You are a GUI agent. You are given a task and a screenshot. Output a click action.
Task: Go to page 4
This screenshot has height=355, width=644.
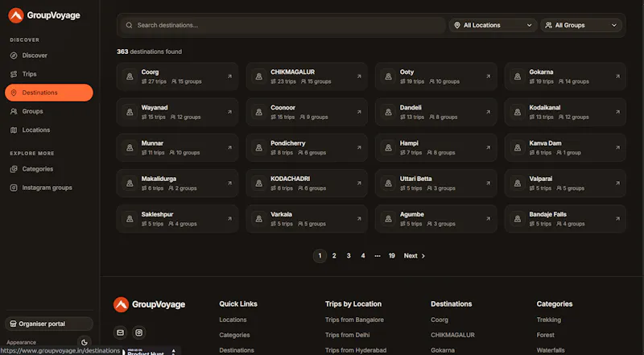363,256
